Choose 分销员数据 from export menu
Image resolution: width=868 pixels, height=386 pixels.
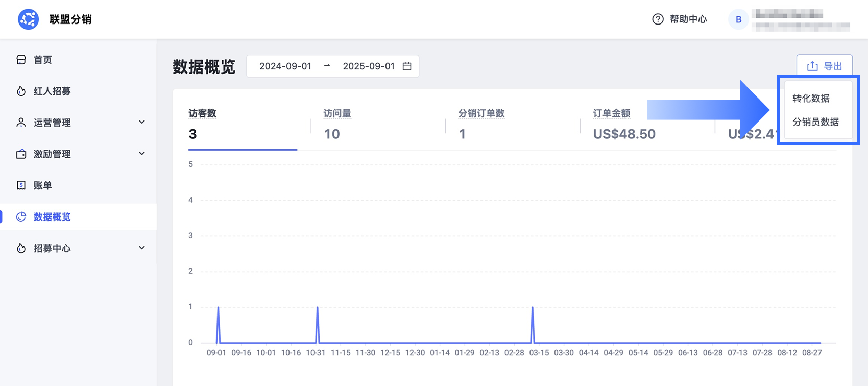(815, 122)
